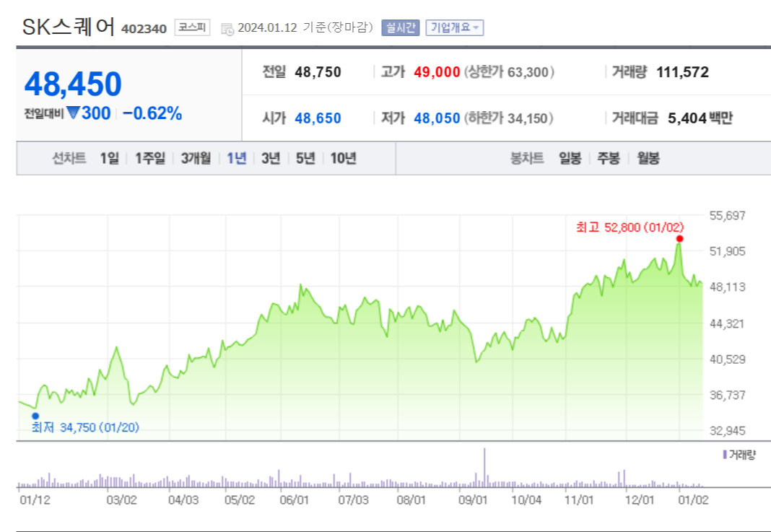The width and height of the screenshot is (771, 532).
Task: Click the stock code 402340
Action: pyautogui.click(x=144, y=29)
